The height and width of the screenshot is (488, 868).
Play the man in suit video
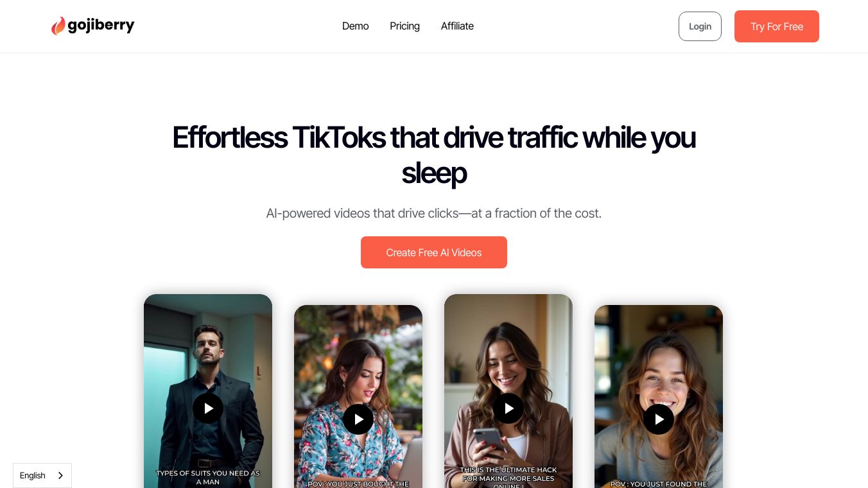tap(208, 408)
